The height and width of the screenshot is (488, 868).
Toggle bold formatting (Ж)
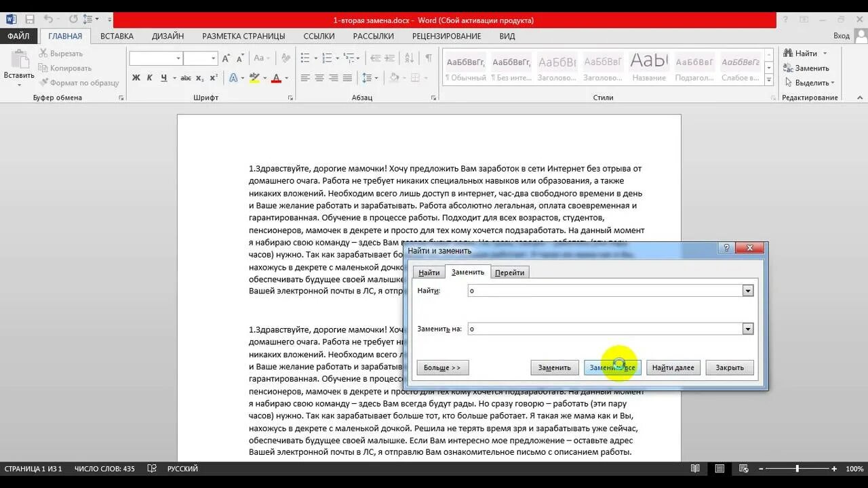click(136, 78)
